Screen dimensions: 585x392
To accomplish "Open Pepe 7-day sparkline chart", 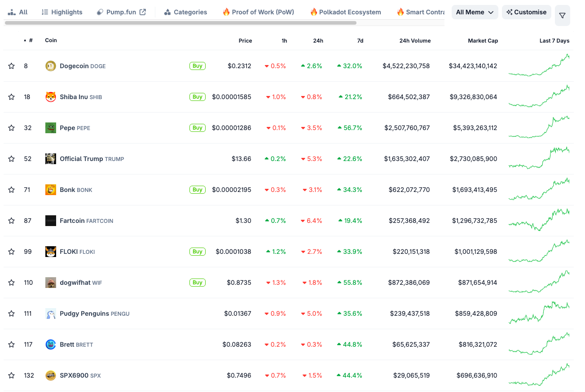I will point(539,127).
